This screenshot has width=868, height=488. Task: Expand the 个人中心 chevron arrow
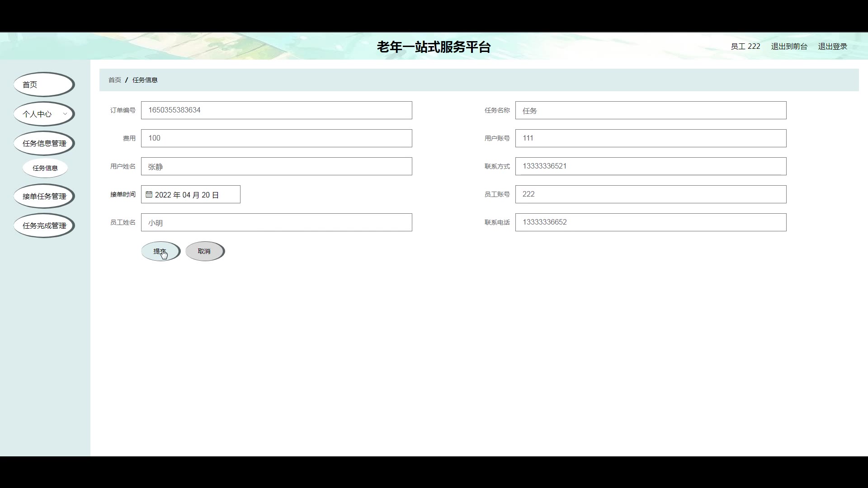click(x=65, y=114)
